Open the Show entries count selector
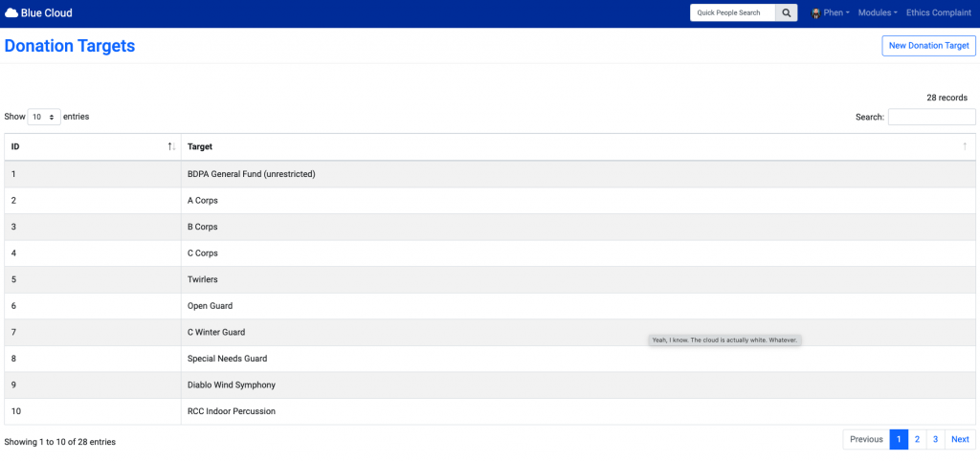The width and height of the screenshot is (980, 461). [44, 117]
